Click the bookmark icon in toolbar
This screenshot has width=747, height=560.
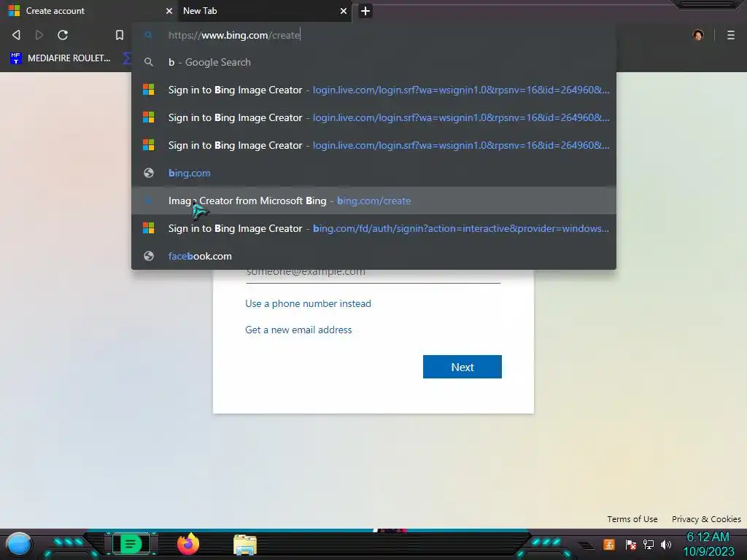pyautogui.click(x=120, y=35)
